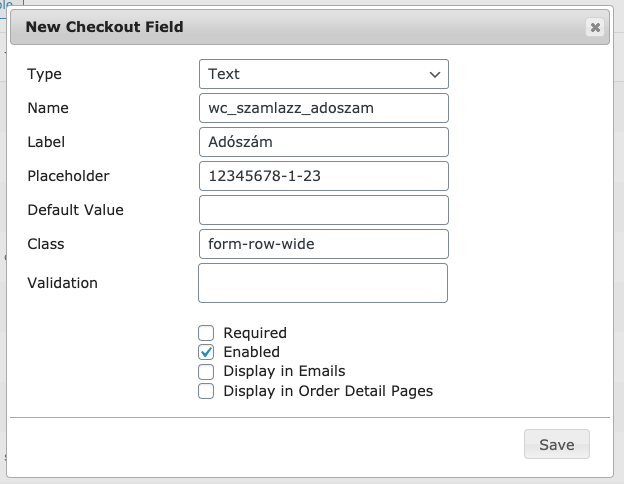Image resolution: width=624 pixels, height=484 pixels.
Task: Tick the Display in Order Detail Pages checkbox
Action: 206,391
